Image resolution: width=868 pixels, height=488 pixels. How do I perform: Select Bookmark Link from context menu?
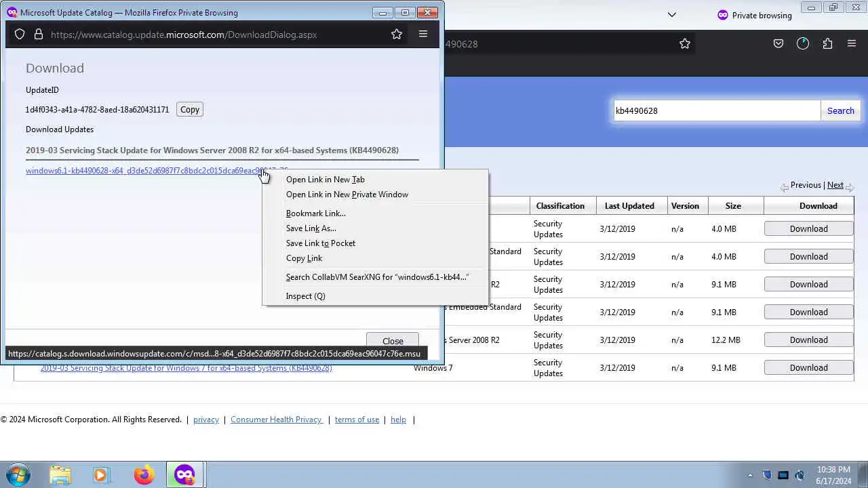374,213
